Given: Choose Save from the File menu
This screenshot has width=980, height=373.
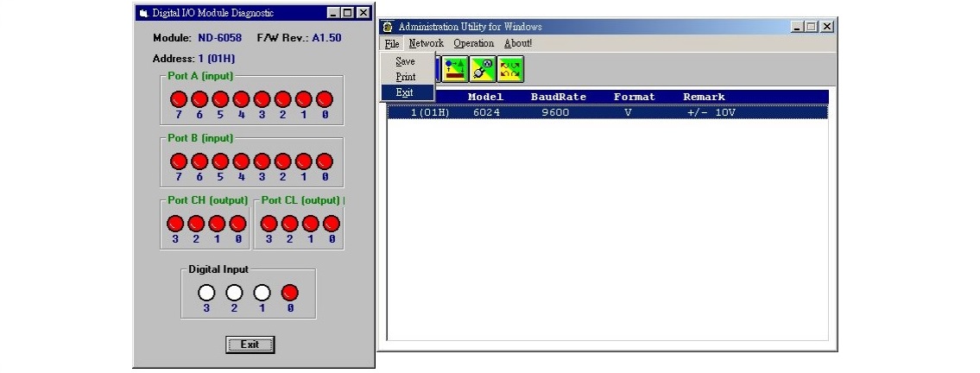Looking at the screenshot, I should click(x=406, y=61).
